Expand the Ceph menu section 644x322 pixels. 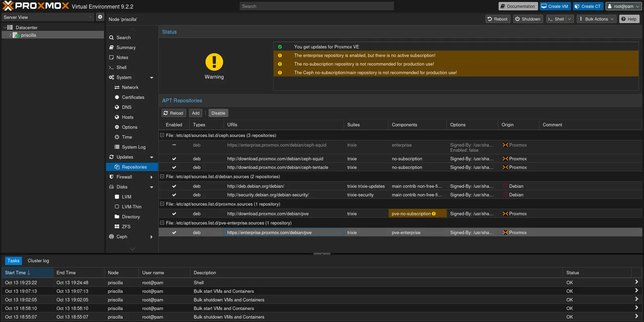point(152,237)
